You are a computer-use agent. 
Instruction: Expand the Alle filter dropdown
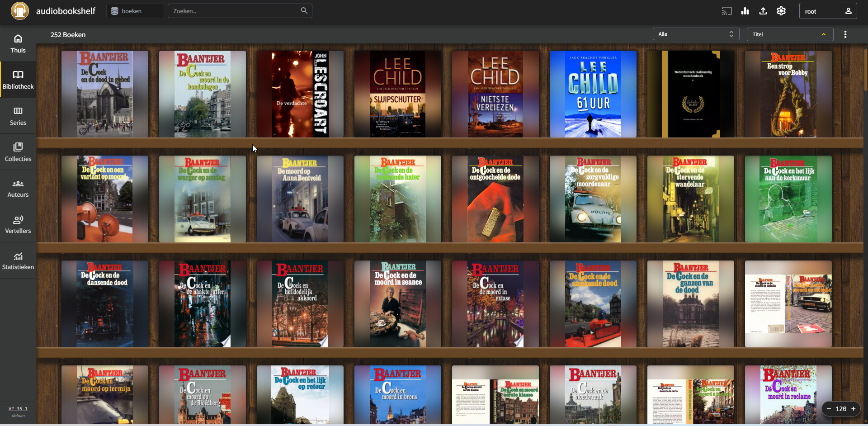(696, 34)
